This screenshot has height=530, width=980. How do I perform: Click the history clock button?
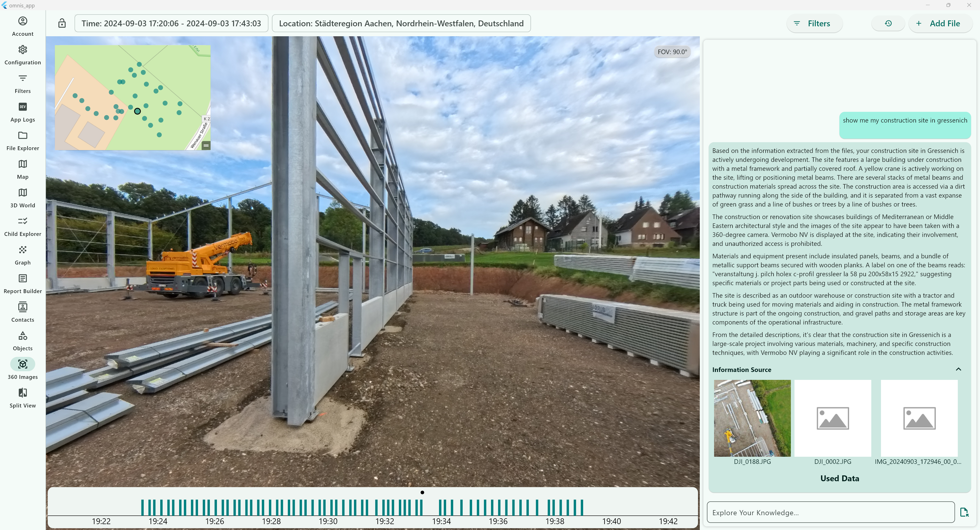888,23
